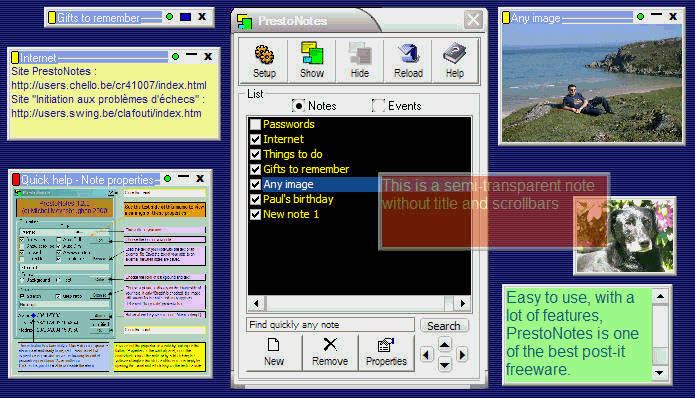Image resolution: width=695 pixels, height=398 pixels.
Task: Click the beach photo in Any image note
Action: pyautogui.click(x=592, y=83)
